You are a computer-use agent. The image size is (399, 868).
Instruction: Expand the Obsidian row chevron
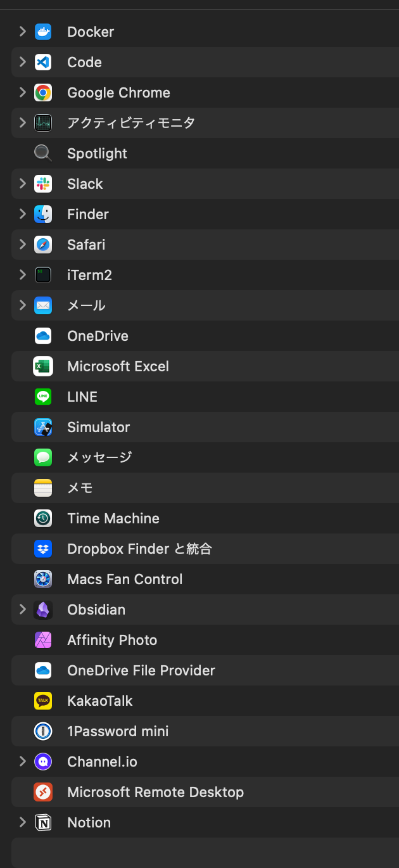pos(22,609)
